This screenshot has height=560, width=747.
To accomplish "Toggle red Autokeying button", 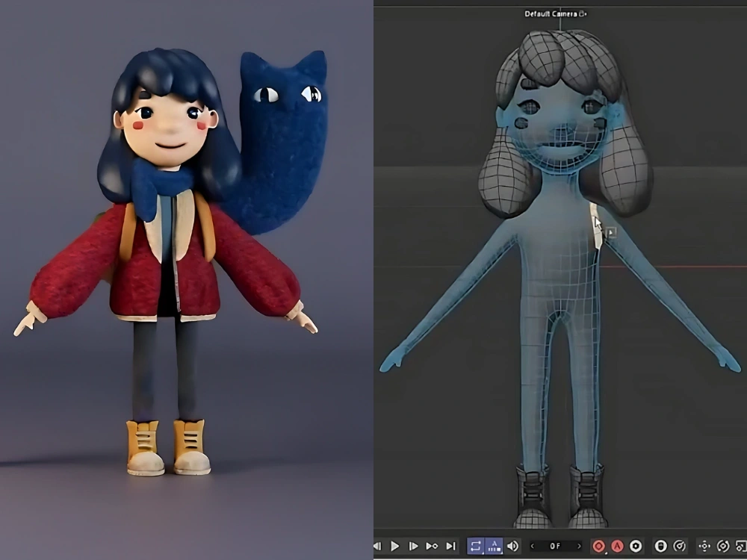I will coord(618,546).
